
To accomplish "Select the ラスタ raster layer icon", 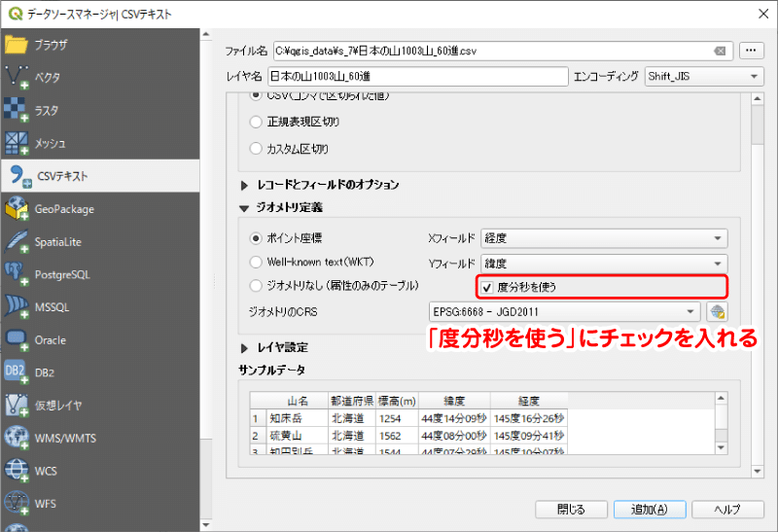I will point(16,110).
